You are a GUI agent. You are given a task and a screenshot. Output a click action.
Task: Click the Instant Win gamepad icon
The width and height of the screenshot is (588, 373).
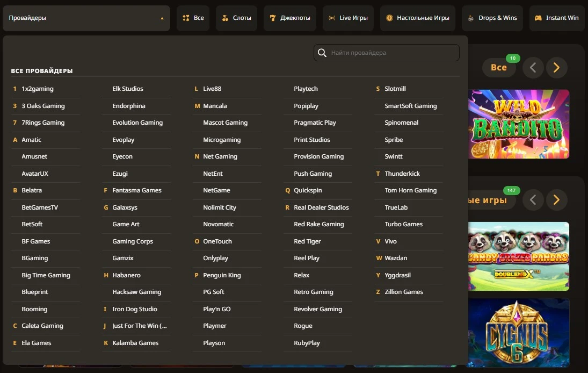point(538,18)
